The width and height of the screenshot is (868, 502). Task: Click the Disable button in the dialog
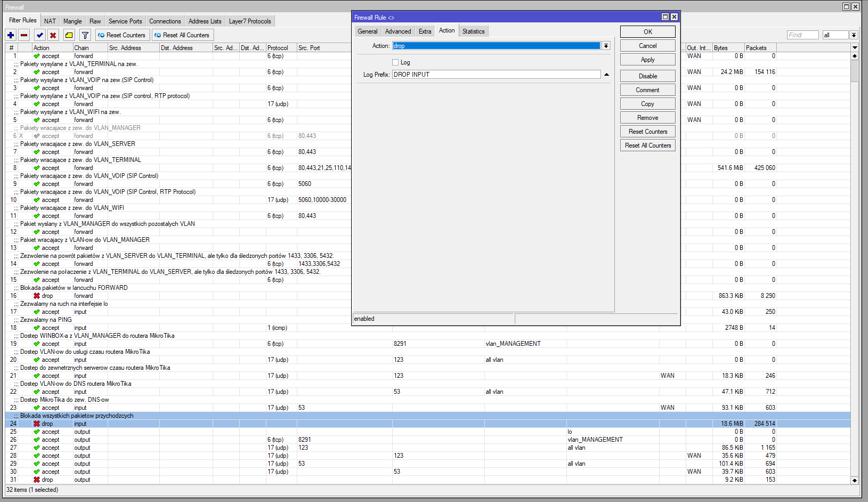click(x=647, y=76)
